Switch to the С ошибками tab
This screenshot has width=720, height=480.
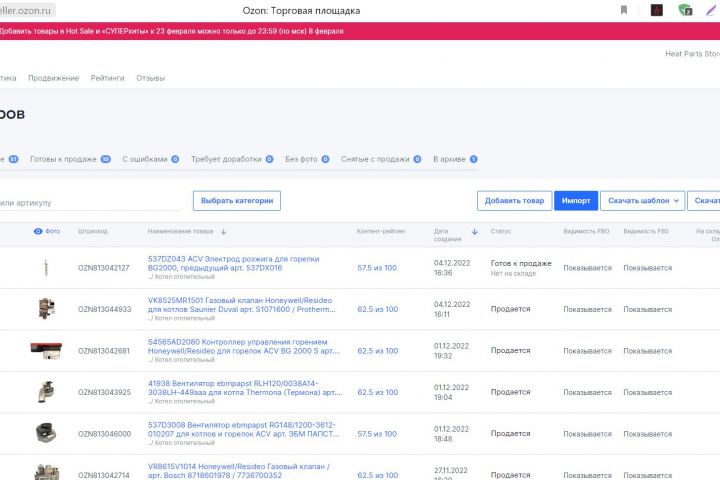pyautogui.click(x=151, y=159)
